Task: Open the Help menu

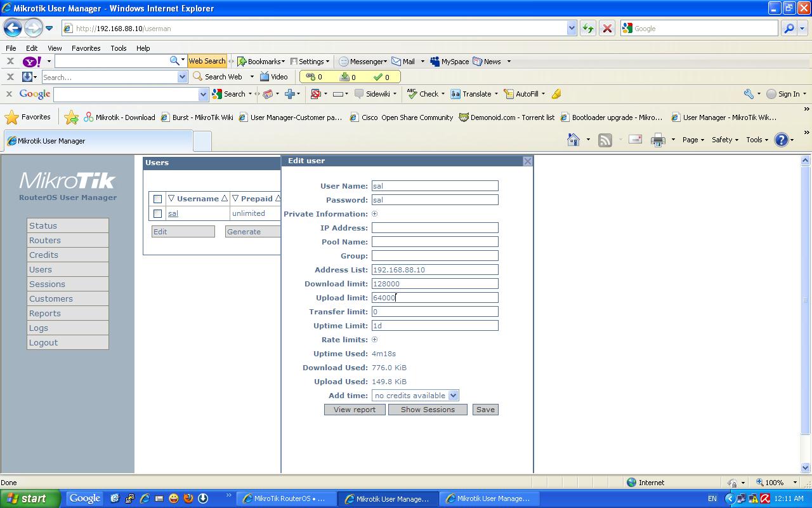Action: (x=143, y=48)
